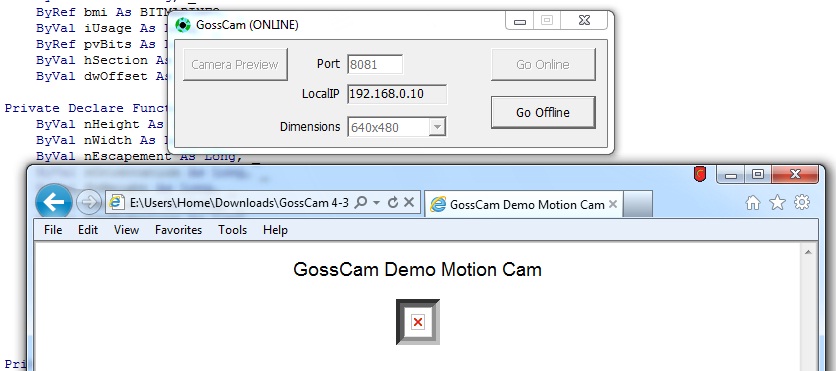Viewport: 836px width, 371px height.
Task: Select the GossCam Demo Motion Cam tab
Action: 524,204
